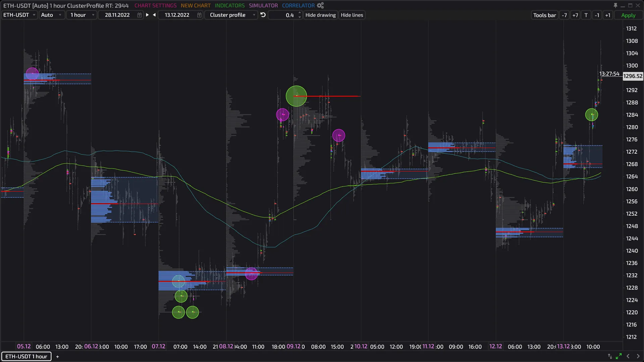Open the INDICATORS menu

tap(230, 5)
